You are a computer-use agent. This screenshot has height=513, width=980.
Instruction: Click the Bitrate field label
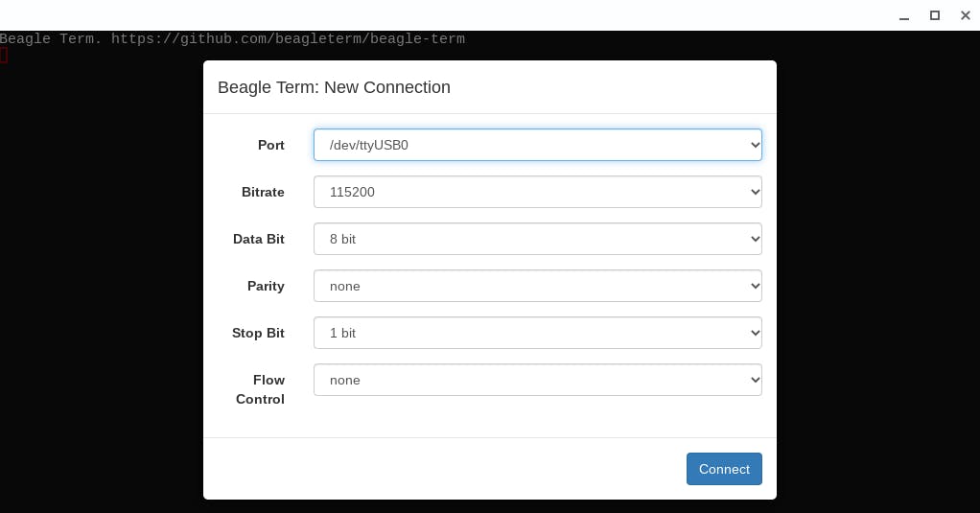pyautogui.click(x=263, y=192)
